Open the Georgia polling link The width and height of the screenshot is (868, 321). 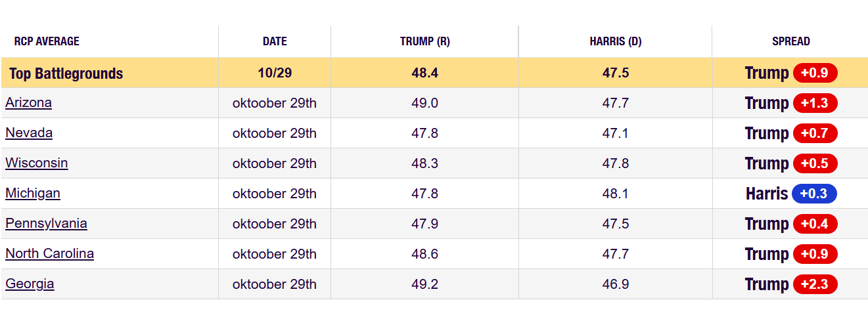point(30,284)
